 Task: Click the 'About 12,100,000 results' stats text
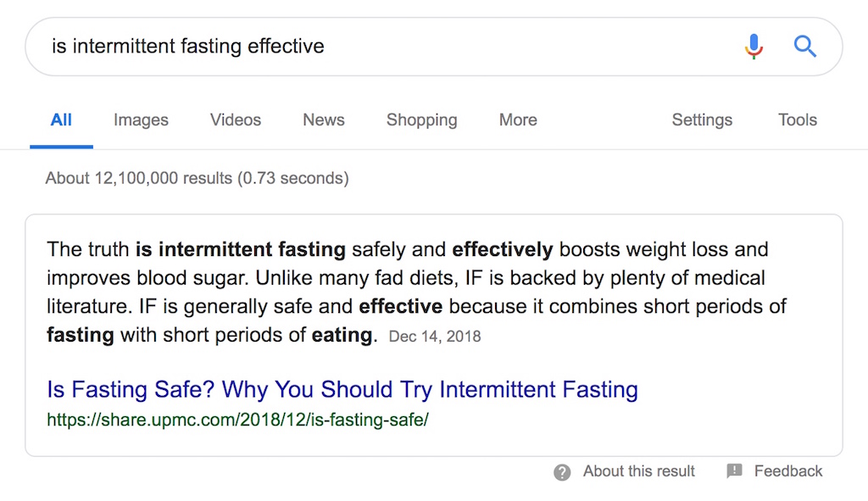coord(197,178)
